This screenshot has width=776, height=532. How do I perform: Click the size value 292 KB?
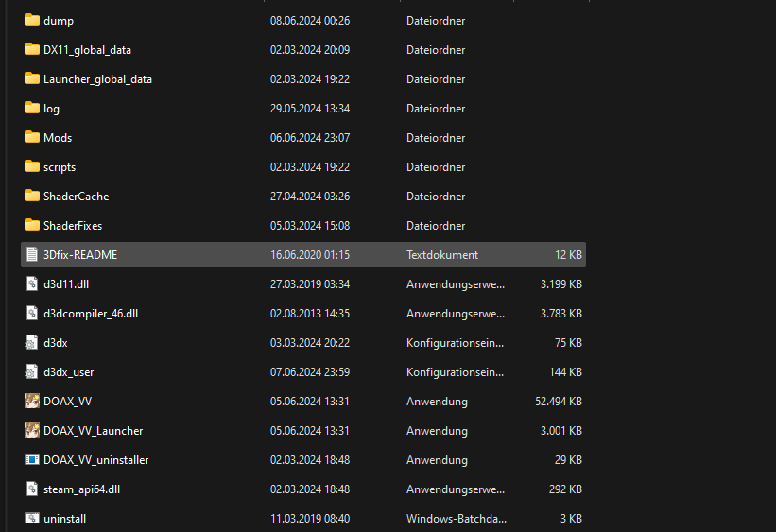pos(565,489)
